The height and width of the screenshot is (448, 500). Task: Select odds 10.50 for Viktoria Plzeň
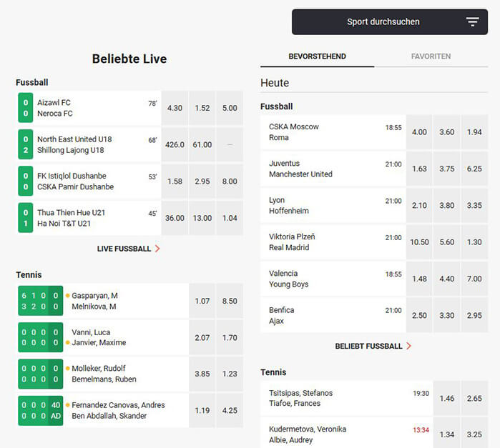419,242
